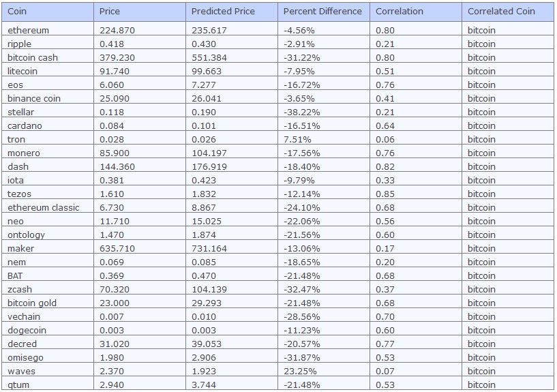The height and width of the screenshot is (392, 557).
Task: Click the Correlated Coin column header
Action: (x=508, y=12)
